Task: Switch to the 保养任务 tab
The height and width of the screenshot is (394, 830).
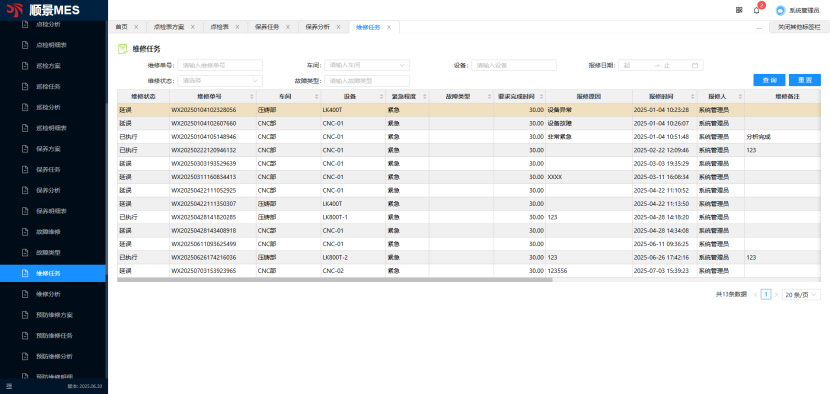Action: 267,27
